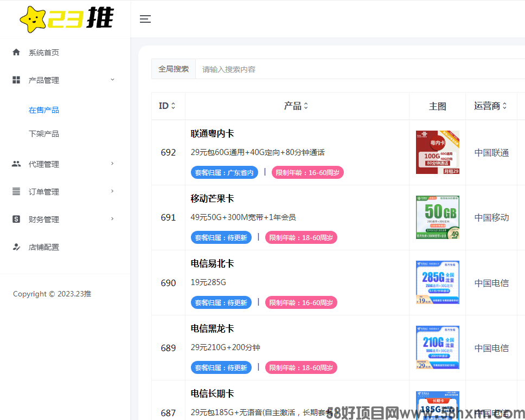Open the 产品管理 menu label
The width and height of the screenshot is (525, 420).
pos(44,80)
